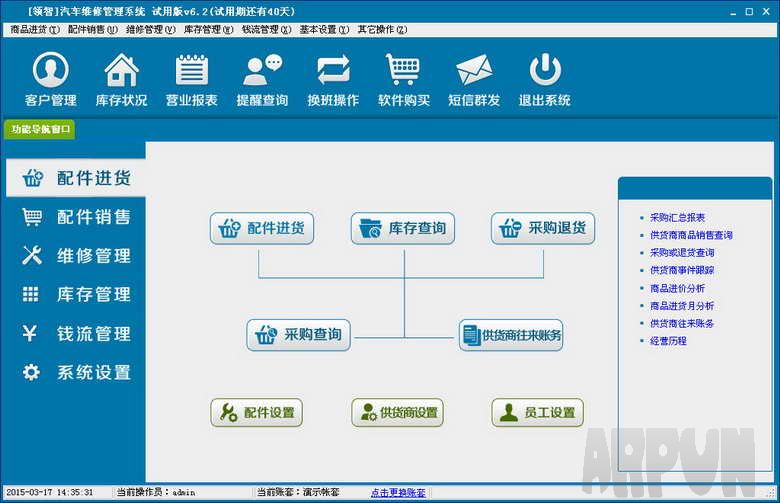Switch to 功能导航窗口 tab
Image resolution: width=780 pixels, height=503 pixels.
tap(40, 129)
